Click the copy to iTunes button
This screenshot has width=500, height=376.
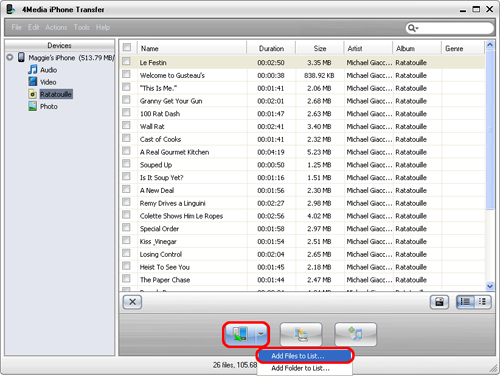tap(355, 334)
